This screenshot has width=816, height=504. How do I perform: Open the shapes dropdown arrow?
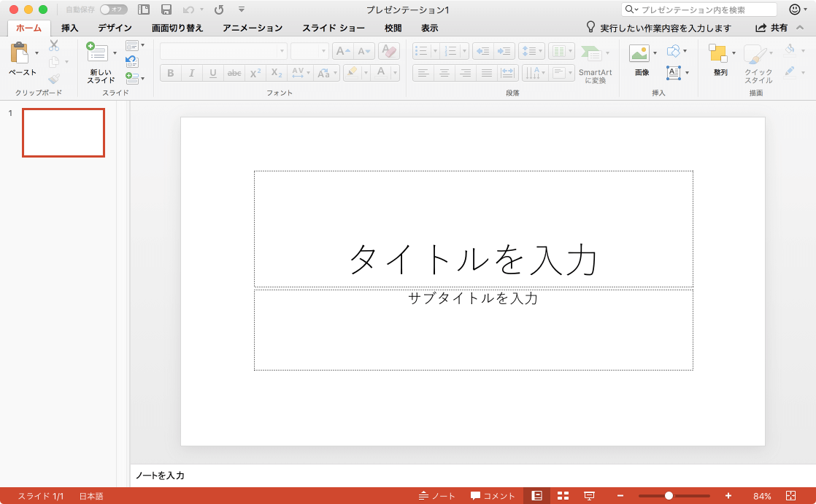(x=685, y=52)
